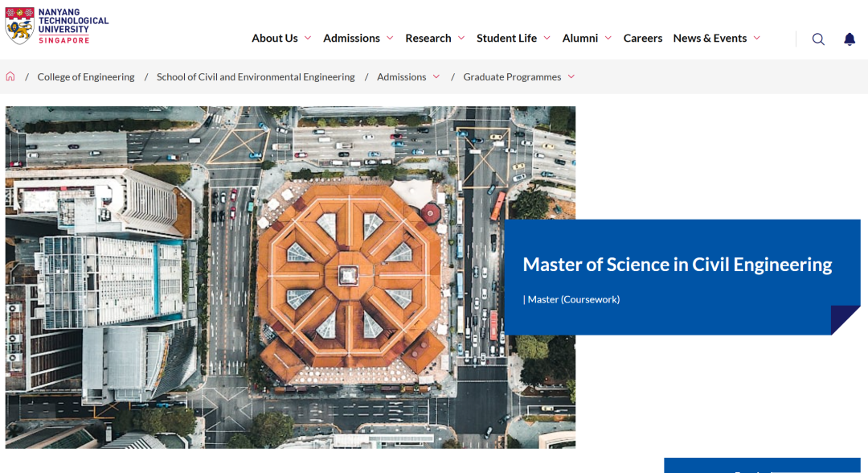Click the Nanyang Technological University logo
The width and height of the screenshot is (868, 473).
click(x=56, y=27)
